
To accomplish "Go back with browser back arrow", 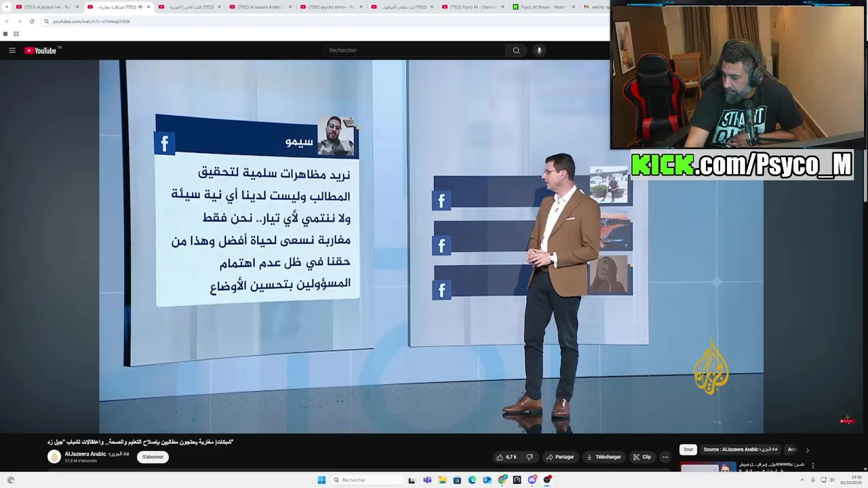I will (x=7, y=21).
